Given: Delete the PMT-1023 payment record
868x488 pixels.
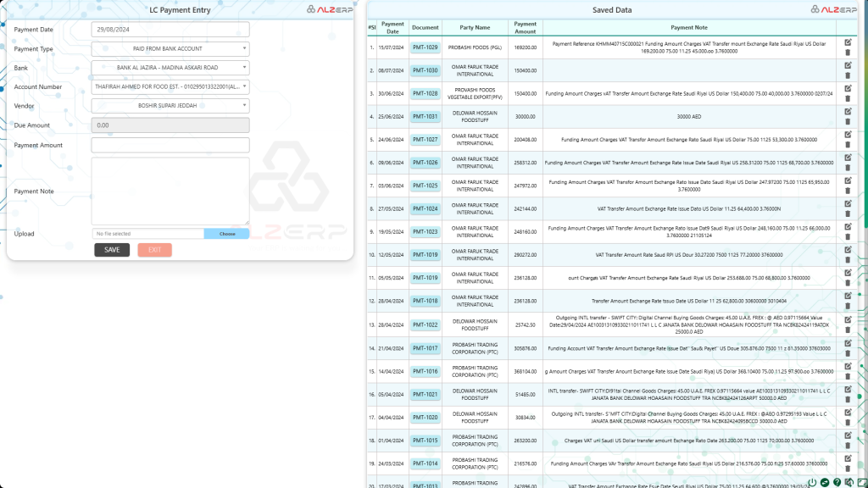Looking at the screenshot, I should (848, 237).
